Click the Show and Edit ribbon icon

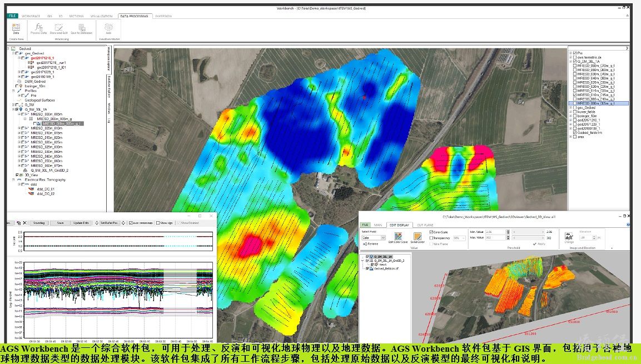[x=58, y=27]
